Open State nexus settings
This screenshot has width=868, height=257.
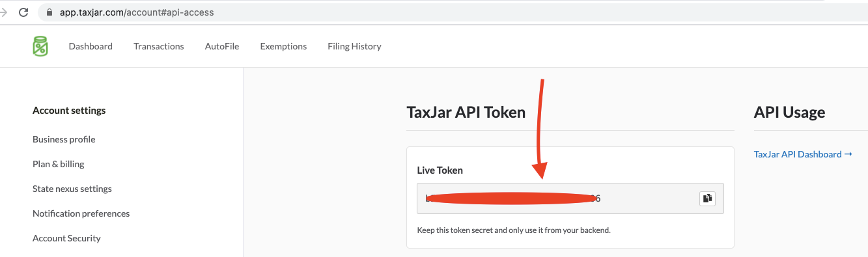click(x=72, y=189)
